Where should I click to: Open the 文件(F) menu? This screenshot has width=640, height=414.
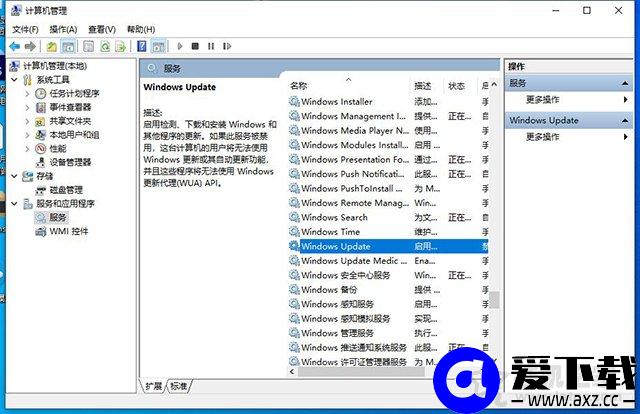click(x=25, y=29)
